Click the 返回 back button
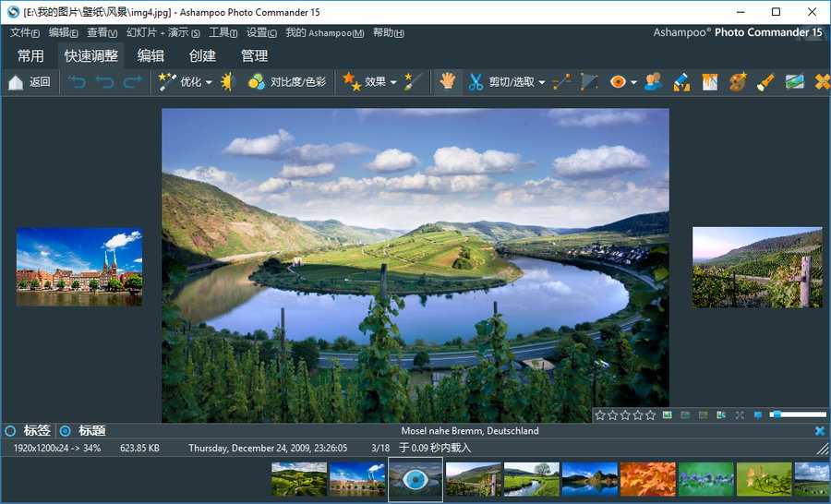 click(x=30, y=82)
